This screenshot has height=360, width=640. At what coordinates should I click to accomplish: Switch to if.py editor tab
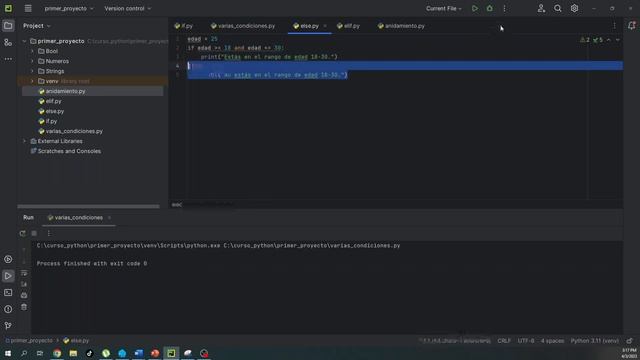tap(184, 26)
